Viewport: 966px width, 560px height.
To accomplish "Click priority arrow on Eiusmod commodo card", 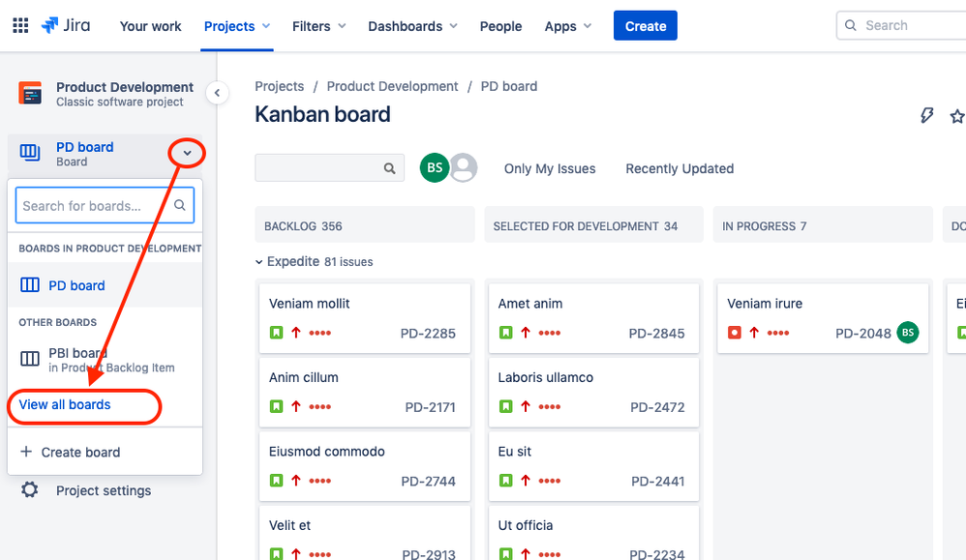I will [296, 481].
